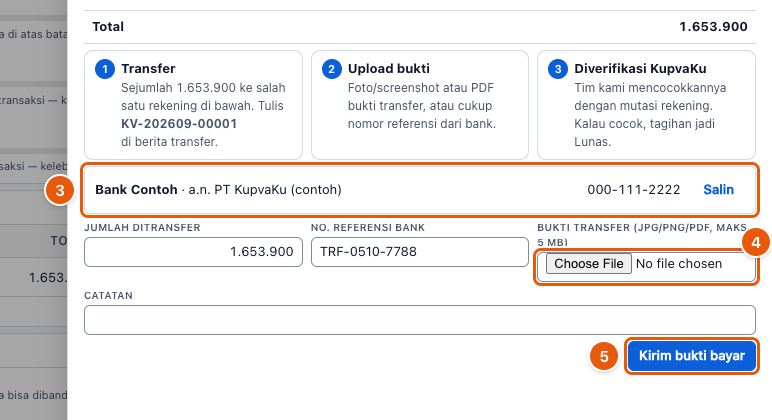The width and height of the screenshot is (772, 420).
Task: Open file picker with Choose File
Action: (588, 263)
